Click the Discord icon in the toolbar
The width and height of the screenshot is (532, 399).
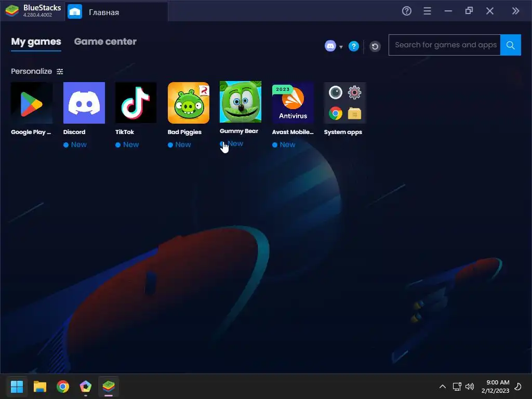coord(330,46)
